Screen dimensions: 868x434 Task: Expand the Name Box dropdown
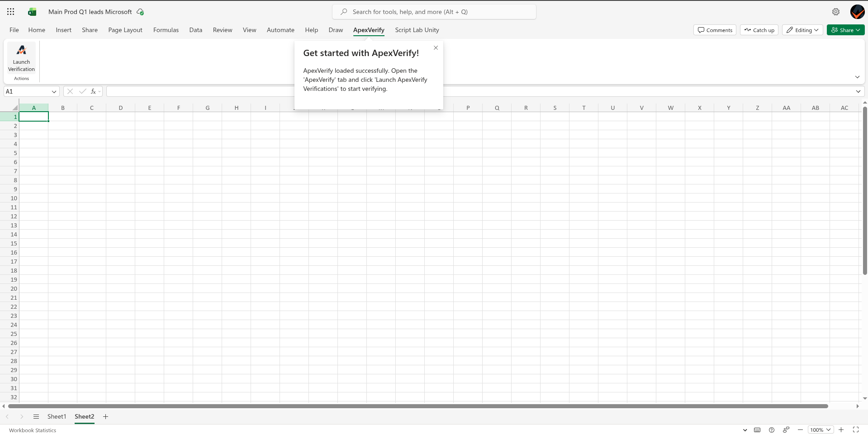[54, 91]
